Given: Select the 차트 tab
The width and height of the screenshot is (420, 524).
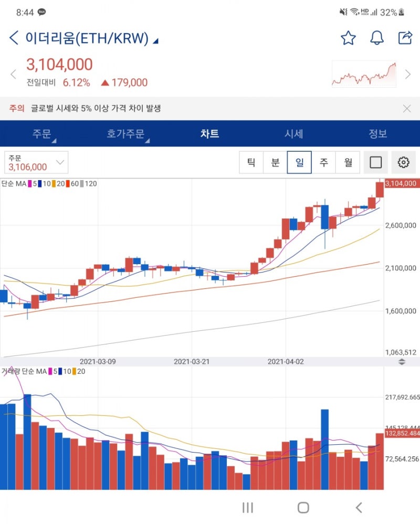Looking at the screenshot, I should coord(210,134).
